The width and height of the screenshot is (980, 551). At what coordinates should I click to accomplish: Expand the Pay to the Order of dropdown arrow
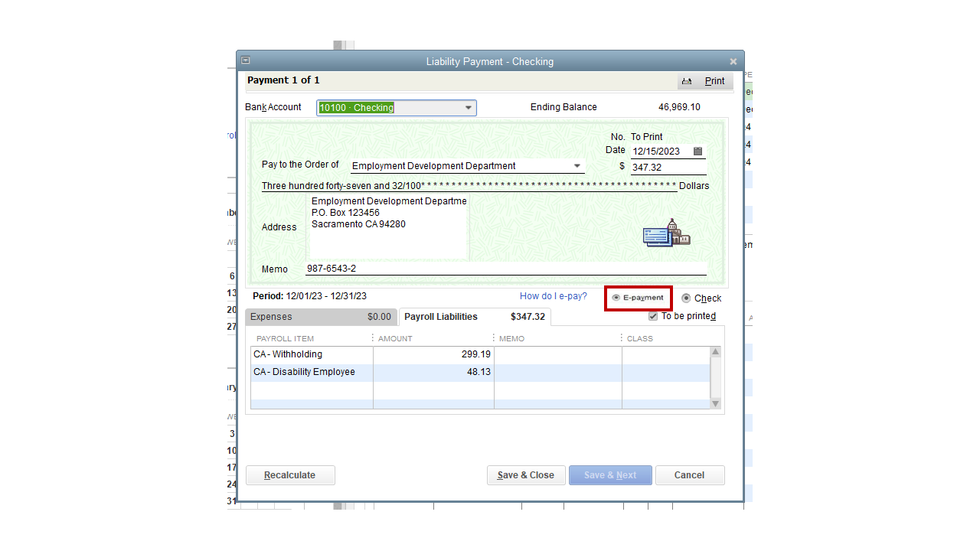pos(577,166)
